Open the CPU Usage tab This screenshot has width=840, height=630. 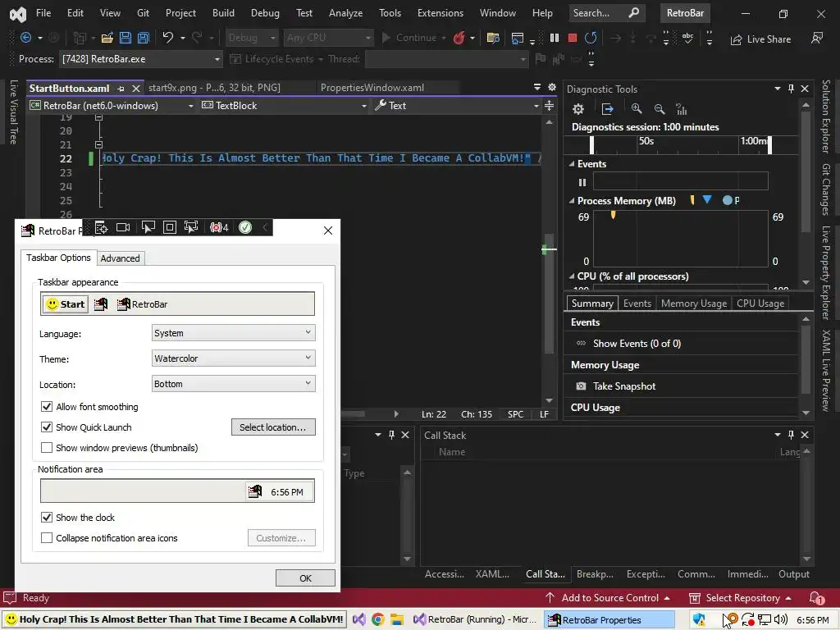pos(760,304)
